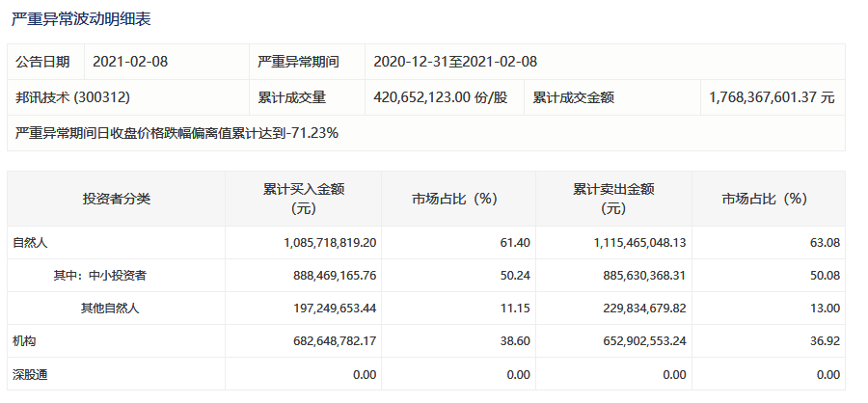The image size is (868, 403).
Task: Click the 投资者分类 column header
Action: 117,199
